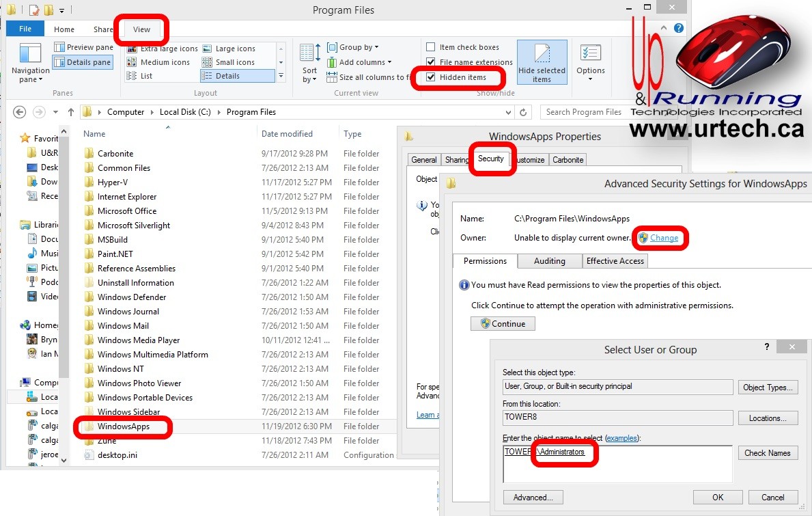Click the Change owner link
This screenshot has height=516, width=812.
click(664, 238)
